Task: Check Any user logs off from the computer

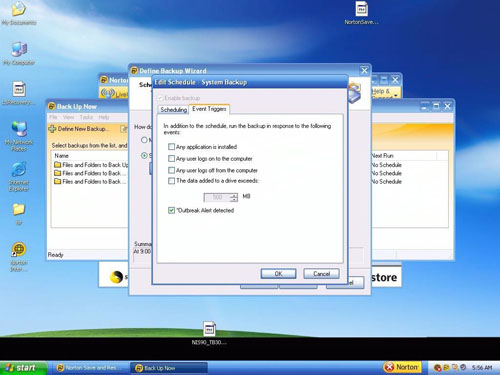Action: (171, 170)
